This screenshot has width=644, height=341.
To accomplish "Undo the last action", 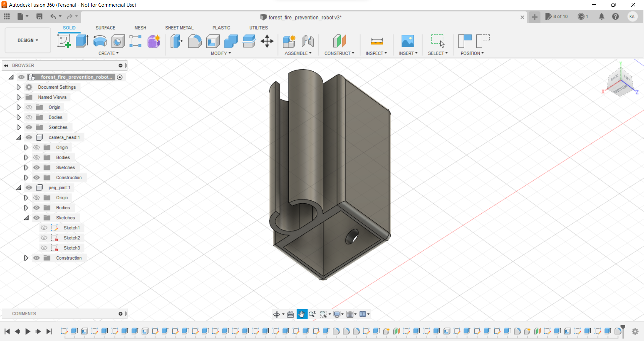I will click(x=53, y=16).
